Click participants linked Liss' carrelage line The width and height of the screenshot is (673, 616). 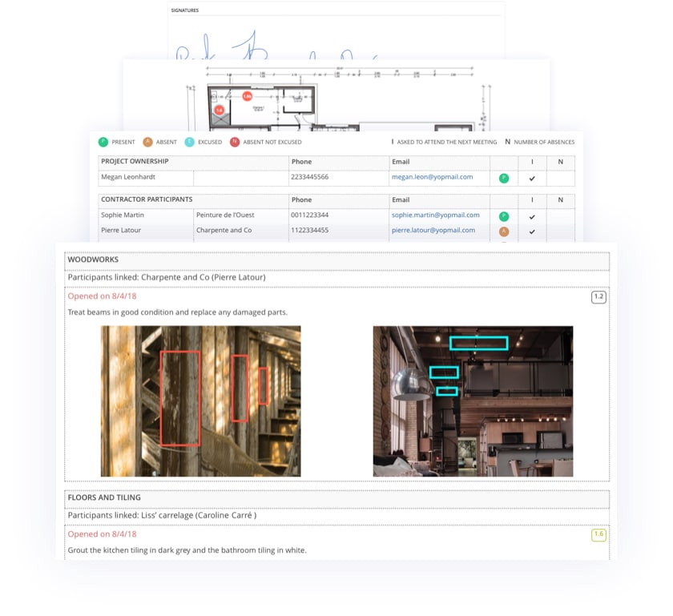pyautogui.click(x=162, y=516)
